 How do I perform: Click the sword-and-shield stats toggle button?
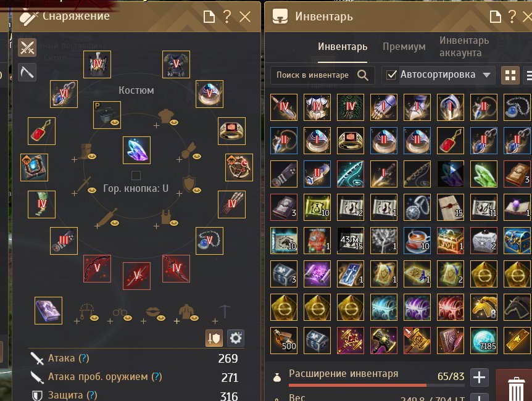pyautogui.click(x=214, y=338)
